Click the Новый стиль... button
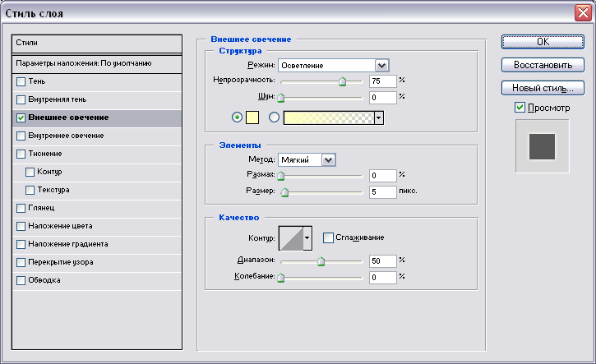 (x=543, y=88)
